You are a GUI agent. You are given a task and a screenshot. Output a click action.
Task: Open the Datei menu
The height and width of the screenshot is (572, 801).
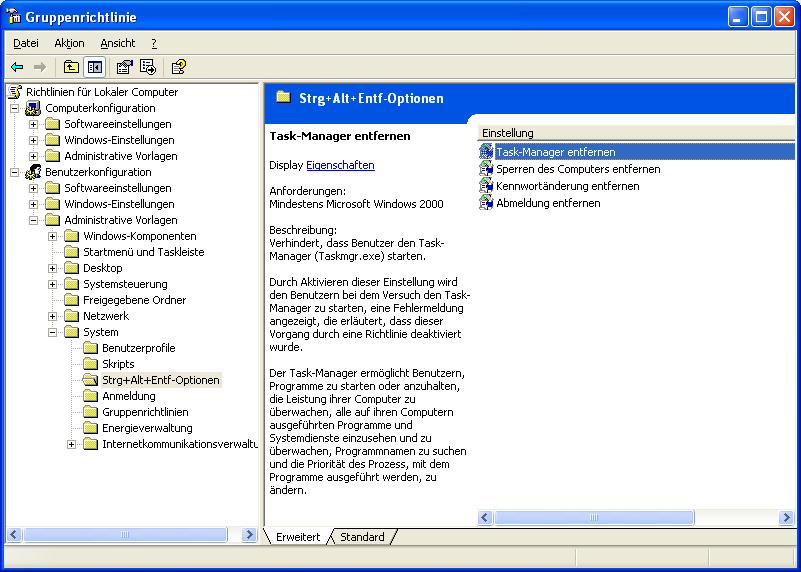pos(26,43)
